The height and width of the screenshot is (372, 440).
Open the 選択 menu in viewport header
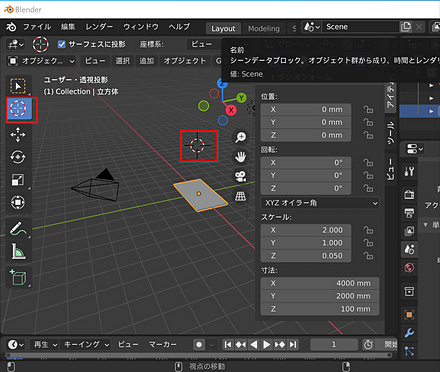click(123, 61)
